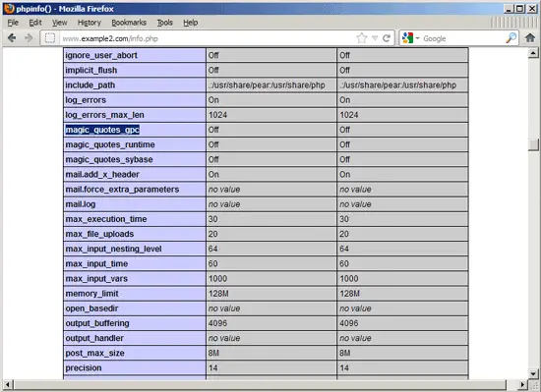Click the site identity icon in address bar
The height and width of the screenshot is (392, 541).
[x=50, y=38]
